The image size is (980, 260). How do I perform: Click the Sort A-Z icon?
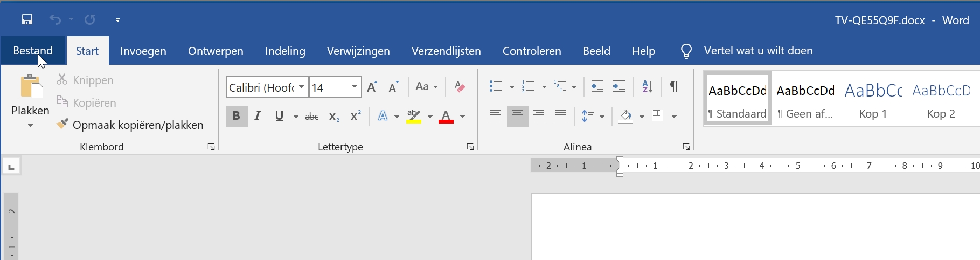(647, 86)
